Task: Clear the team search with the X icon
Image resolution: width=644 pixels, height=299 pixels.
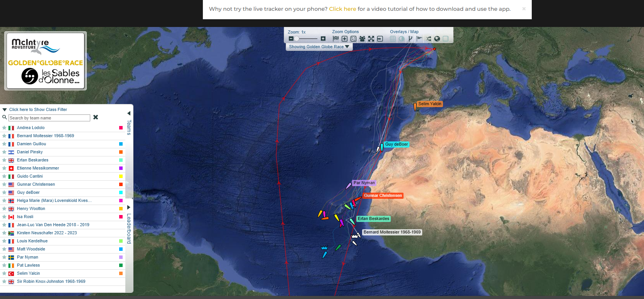Action: pyautogui.click(x=96, y=117)
